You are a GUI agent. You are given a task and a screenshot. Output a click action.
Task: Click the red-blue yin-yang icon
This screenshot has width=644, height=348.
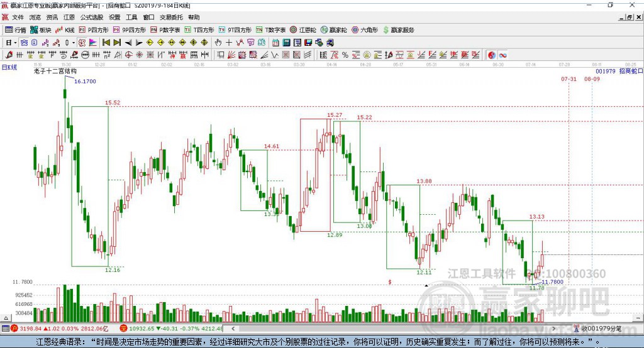pyautogui.click(x=492, y=55)
